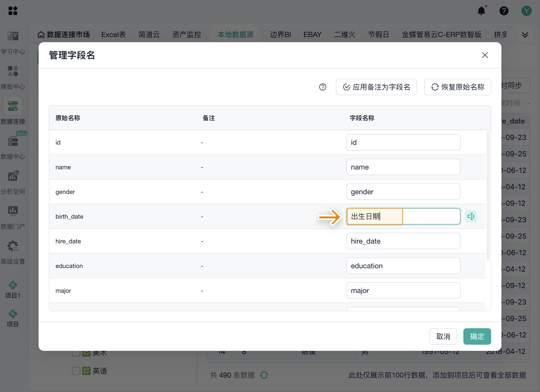The height and width of the screenshot is (392, 540).
Task: Open 数据中心 in the sidebar
Action: (x=13, y=147)
